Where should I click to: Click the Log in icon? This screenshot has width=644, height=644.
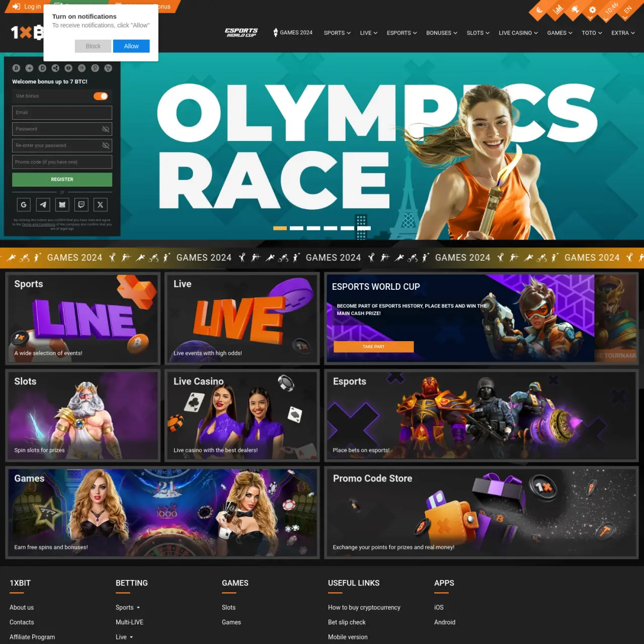point(17,7)
